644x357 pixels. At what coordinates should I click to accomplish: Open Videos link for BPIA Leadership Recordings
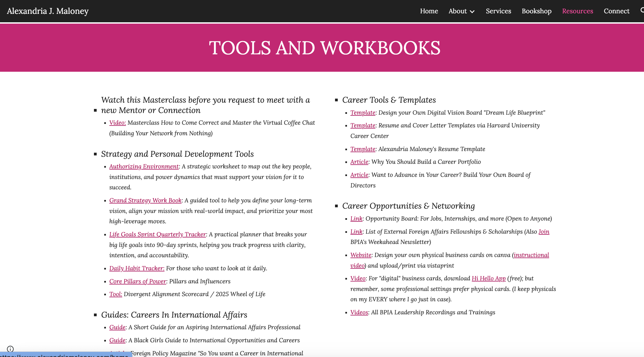coord(359,312)
